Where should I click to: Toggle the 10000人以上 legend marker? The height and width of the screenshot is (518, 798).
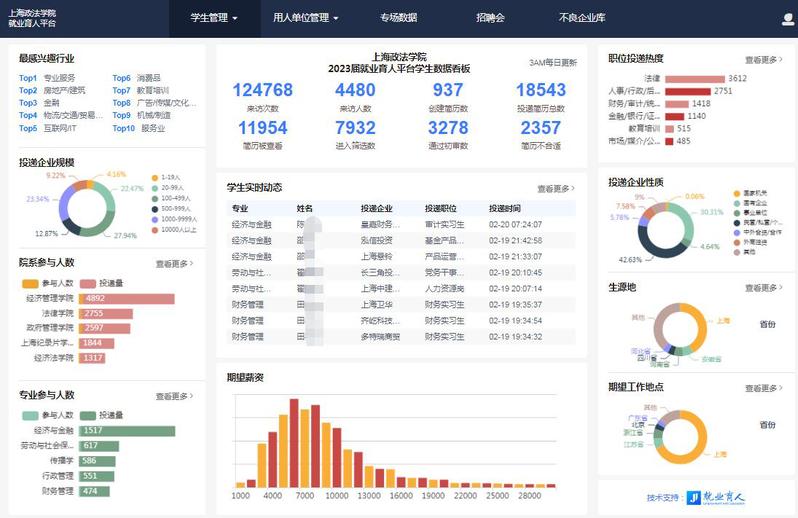click(155, 229)
